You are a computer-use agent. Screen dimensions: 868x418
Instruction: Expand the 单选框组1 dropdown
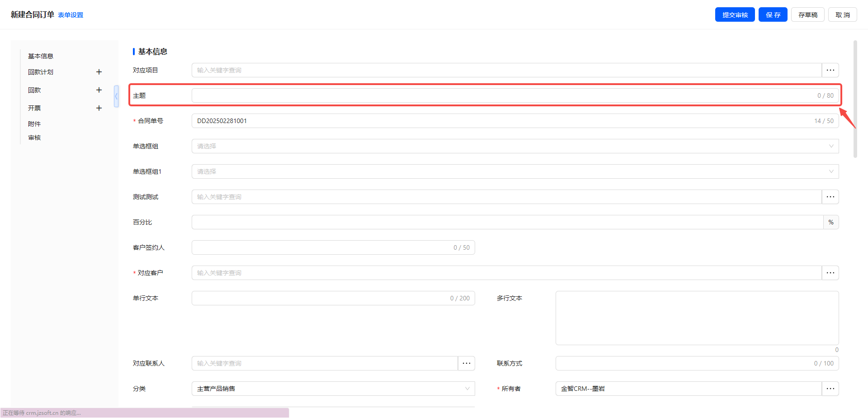515,171
